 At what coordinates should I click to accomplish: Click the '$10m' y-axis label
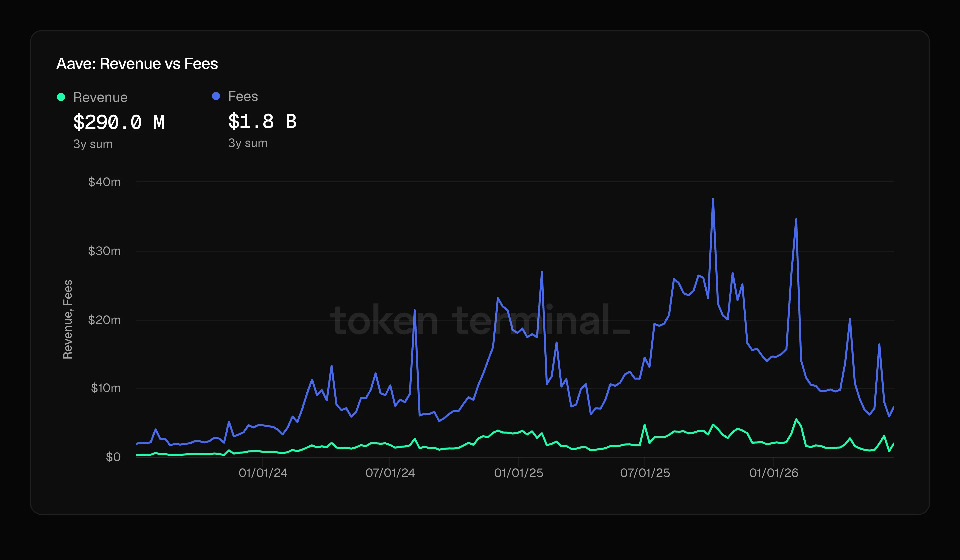[x=106, y=388]
